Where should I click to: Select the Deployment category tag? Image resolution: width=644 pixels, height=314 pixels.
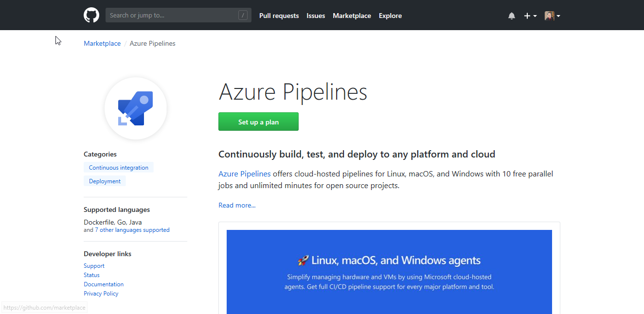(105, 181)
